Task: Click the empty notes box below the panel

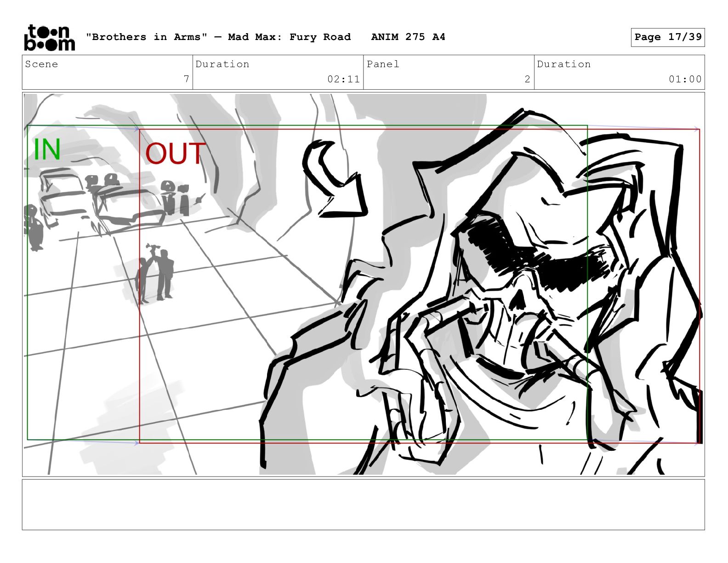Action: click(364, 505)
